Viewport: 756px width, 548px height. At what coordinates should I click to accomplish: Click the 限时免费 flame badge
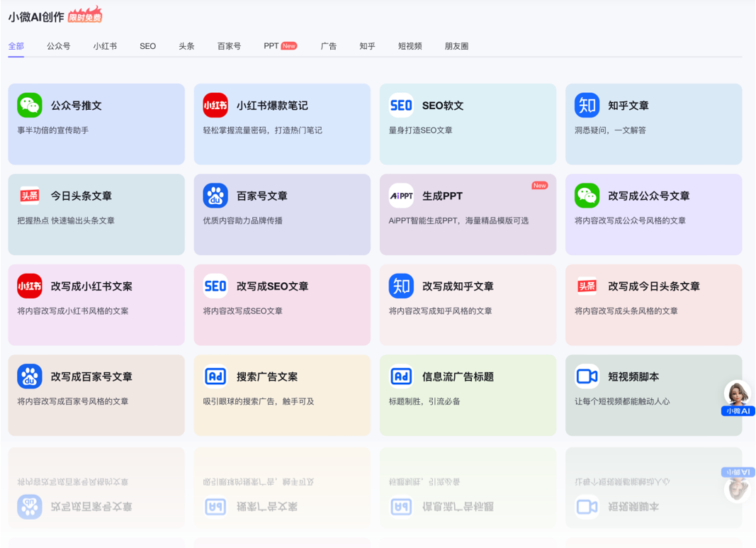[x=85, y=16]
